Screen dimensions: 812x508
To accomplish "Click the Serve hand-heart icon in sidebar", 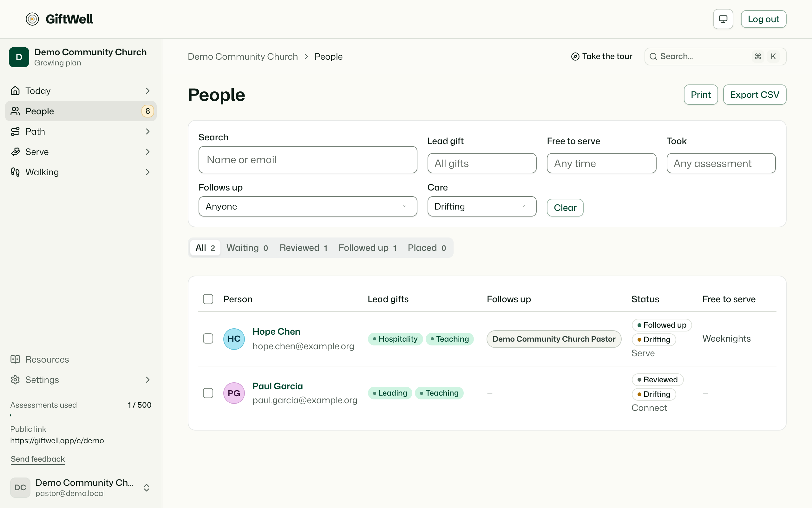I will pyautogui.click(x=15, y=152).
